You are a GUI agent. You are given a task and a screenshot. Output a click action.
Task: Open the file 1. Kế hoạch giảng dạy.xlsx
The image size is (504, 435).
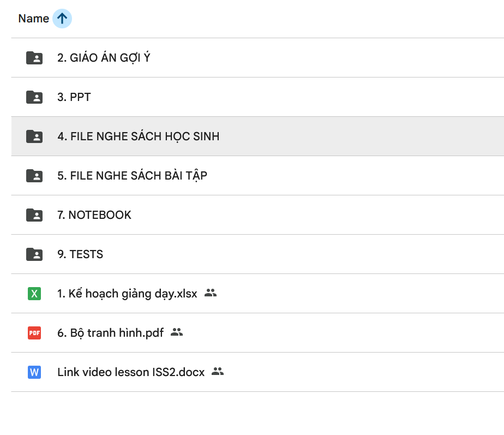[x=127, y=294]
